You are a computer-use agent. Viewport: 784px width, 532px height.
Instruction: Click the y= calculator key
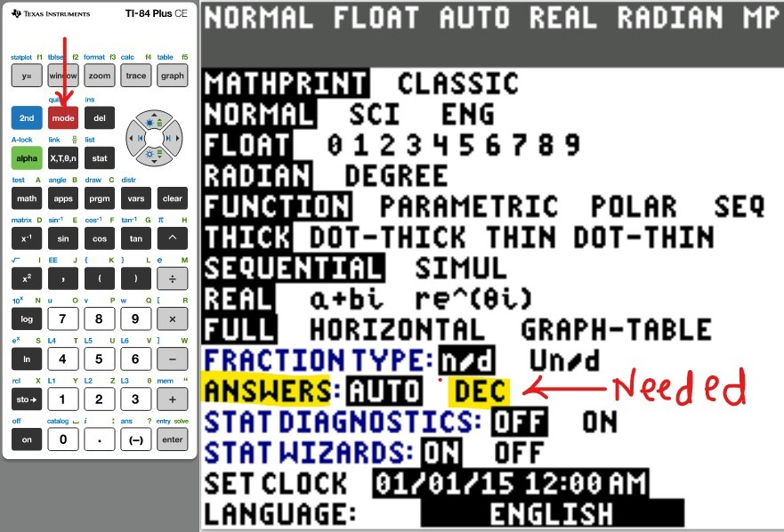(27, 76)
